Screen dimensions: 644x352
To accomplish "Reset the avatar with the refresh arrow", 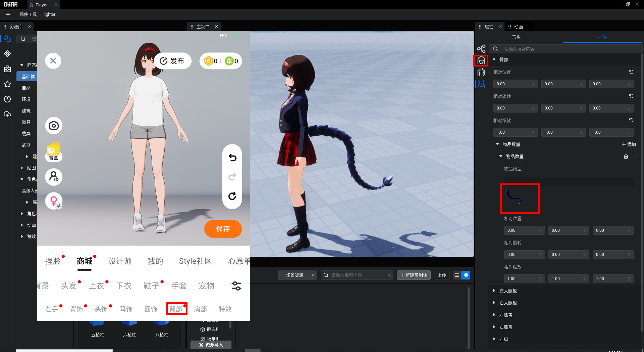I will (232, 196).
